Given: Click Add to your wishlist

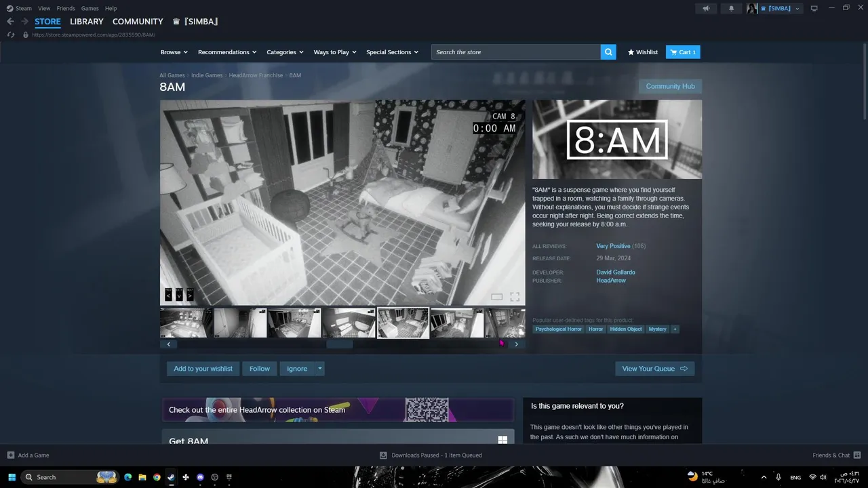Looking at the screenshot, I should (203, 369).
